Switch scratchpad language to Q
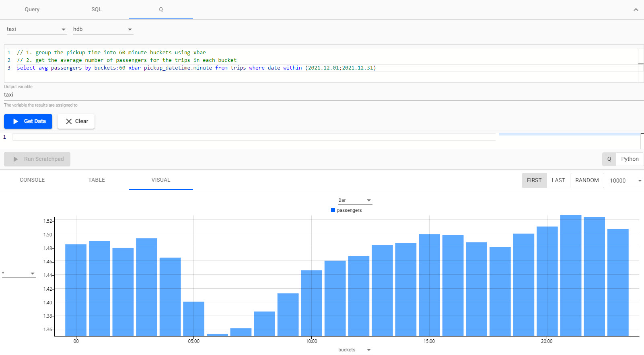The height and width of the screenshot is (355, 644). [609, 159]
